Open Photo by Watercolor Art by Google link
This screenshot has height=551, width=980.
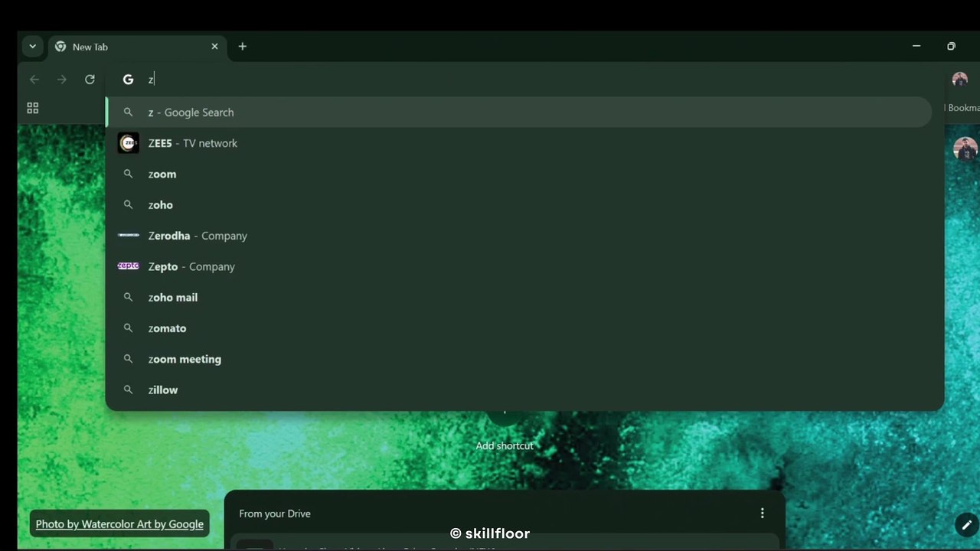click(x=119, y=524)
